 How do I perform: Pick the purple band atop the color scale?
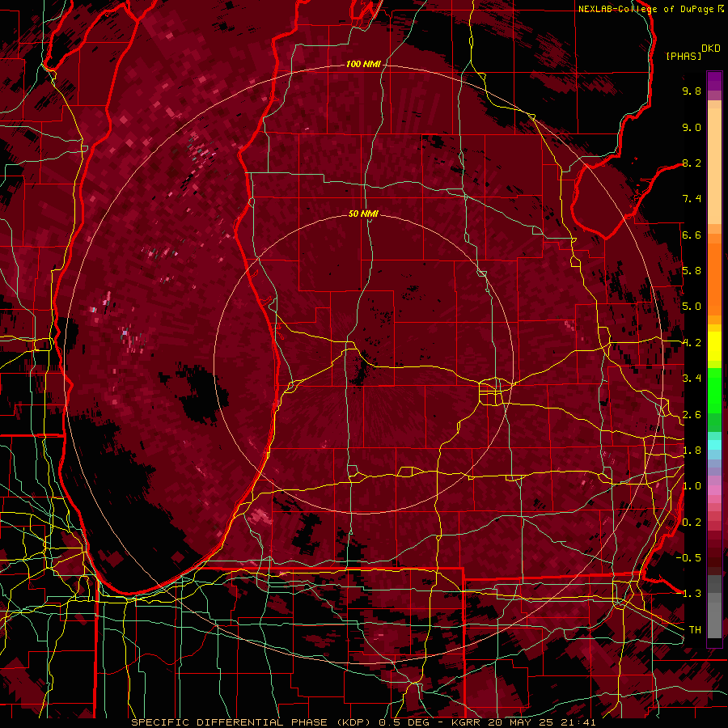coord(714,81)
